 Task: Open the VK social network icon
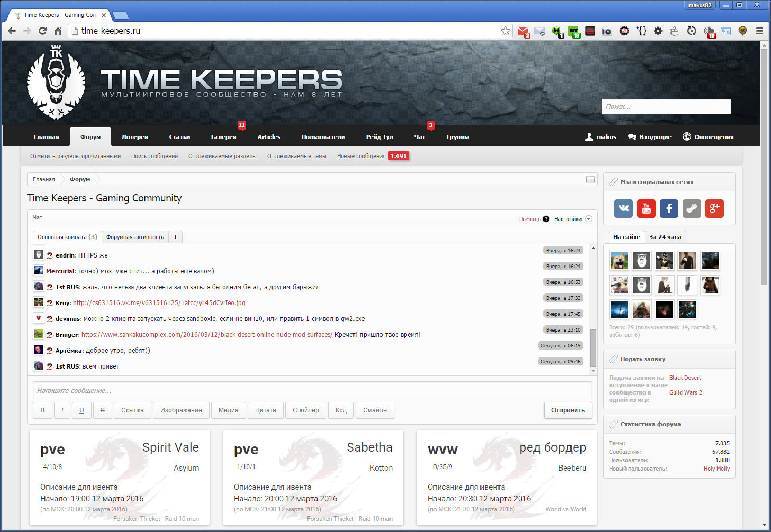click(x=623, y=208)
